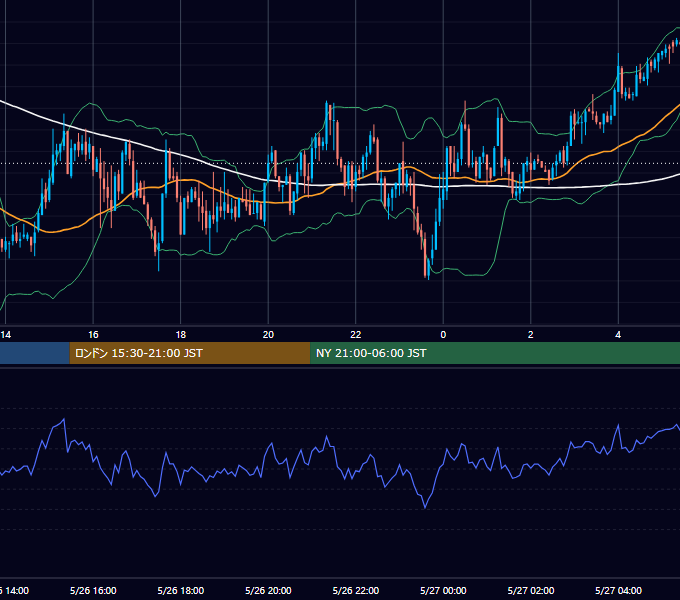680x600 pixels.
Task: Click the 4 hour label on price chart
Action: pos(618,335)
